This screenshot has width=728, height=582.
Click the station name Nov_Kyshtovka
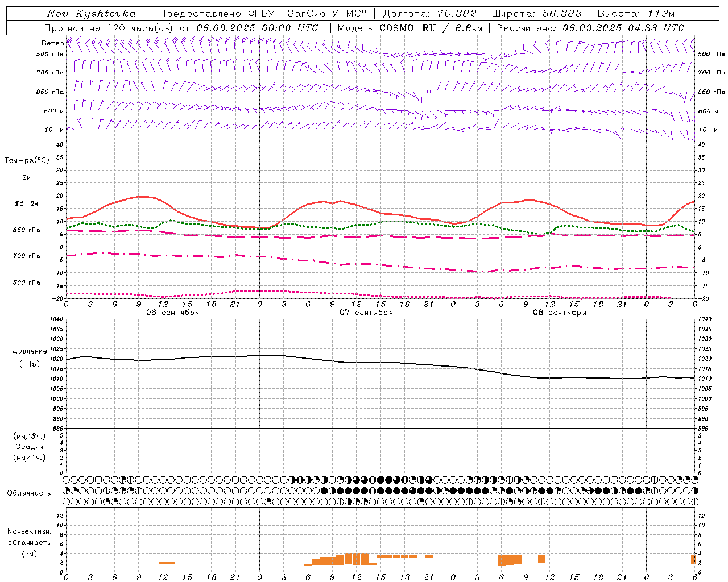tap(91, 14)
